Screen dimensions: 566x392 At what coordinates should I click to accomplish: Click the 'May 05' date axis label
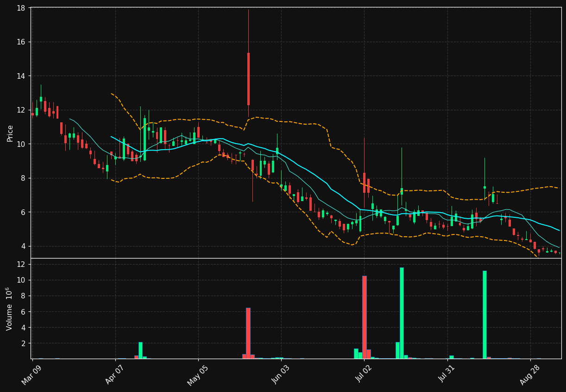pyautogui.click(x=197, y=375)
